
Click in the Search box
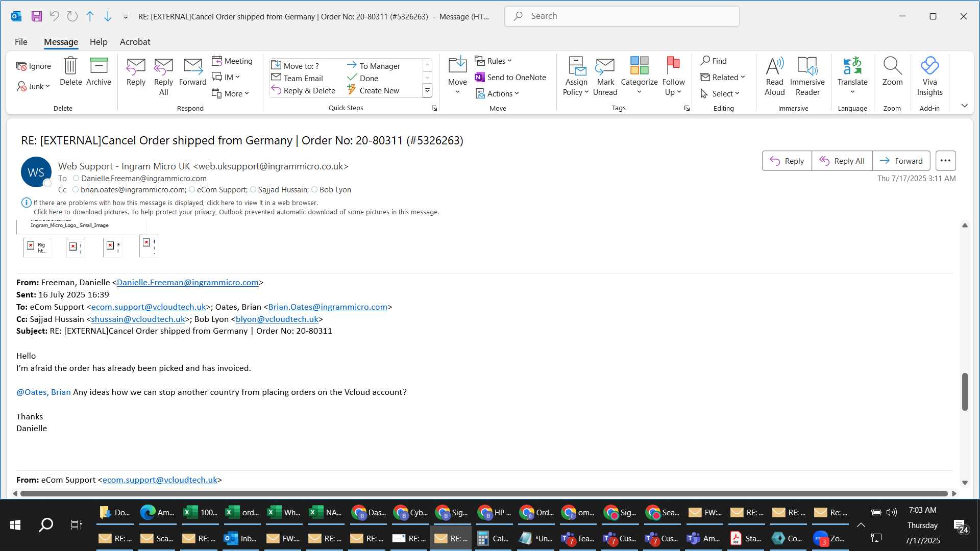(x=622, y=16)
